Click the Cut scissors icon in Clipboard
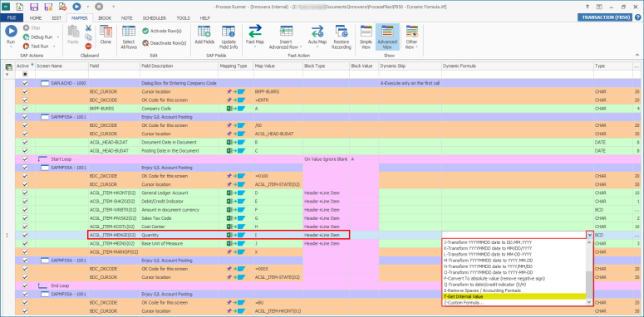The height and width of the screenshot is (317, 644). [88, 28]
